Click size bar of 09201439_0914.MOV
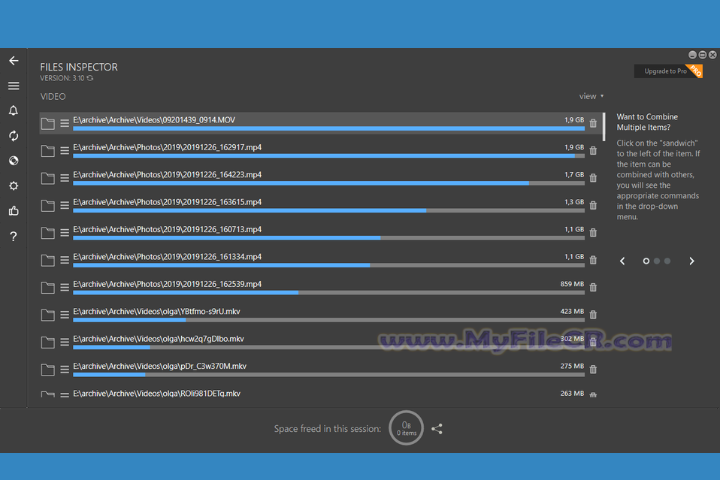720x480 pixels. click(x=329, y=129)
